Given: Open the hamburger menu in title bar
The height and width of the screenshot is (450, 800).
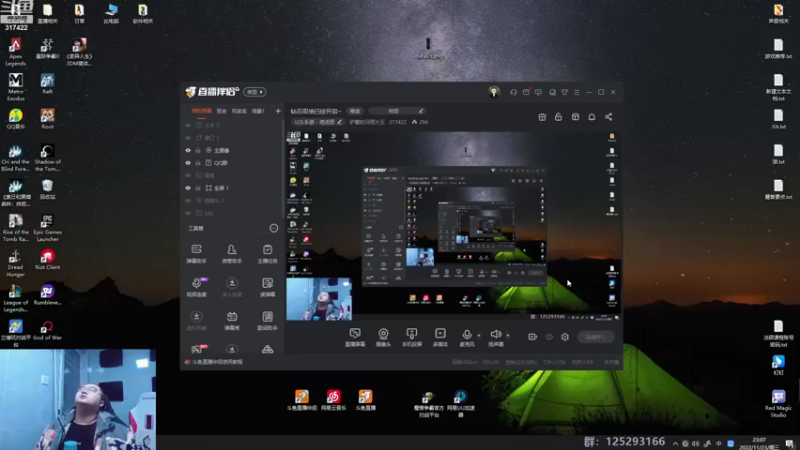Looking at the screenshot, I should pos(577,92).
